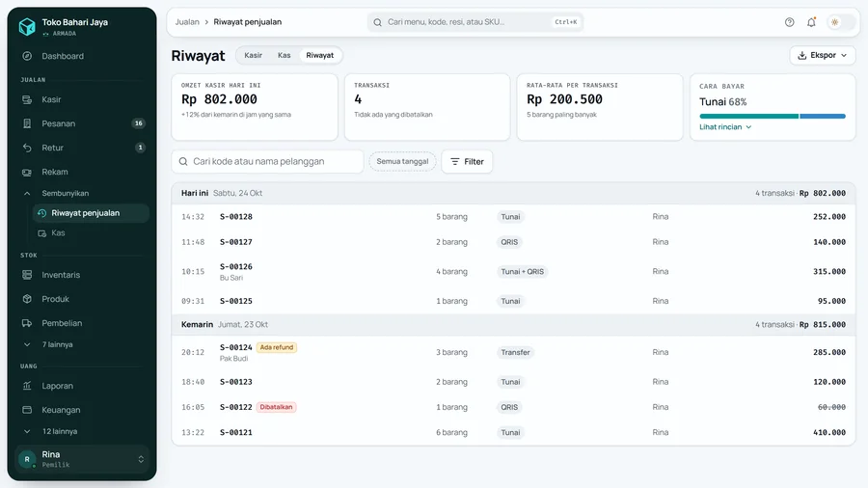Click the Transfer payment tag
Screen dimensions: 868x488
point(515,352)
